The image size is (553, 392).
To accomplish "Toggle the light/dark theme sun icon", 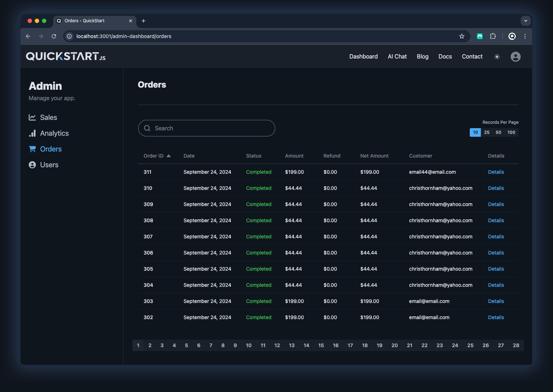I will [x=497, y=57].
